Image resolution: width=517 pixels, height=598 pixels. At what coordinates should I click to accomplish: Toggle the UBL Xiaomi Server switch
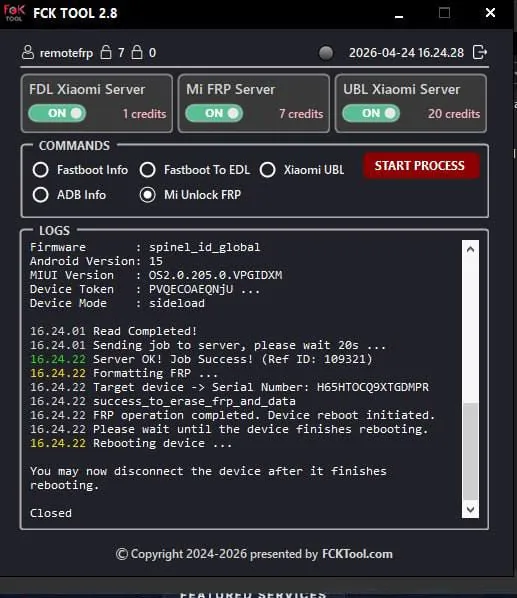click(371, 113)
